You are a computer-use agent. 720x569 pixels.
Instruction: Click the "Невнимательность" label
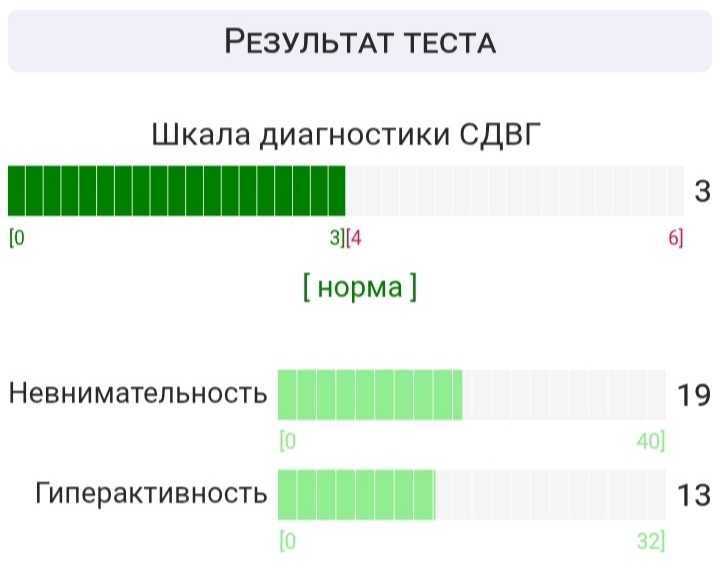(x=138, y=394)
